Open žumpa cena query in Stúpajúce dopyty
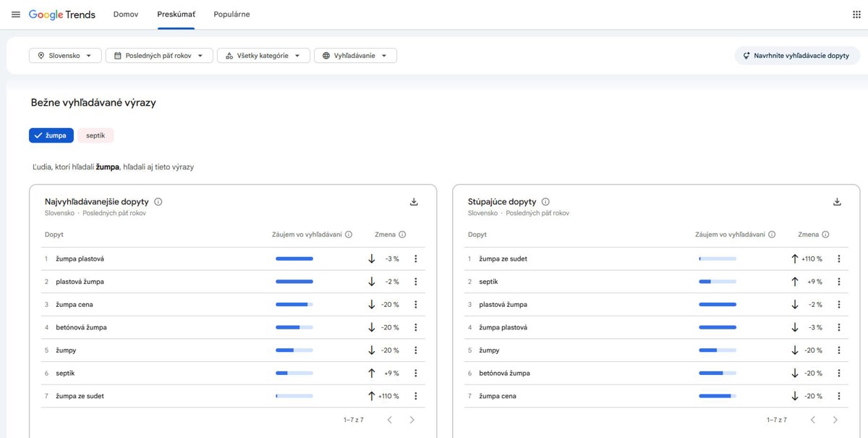The height and width of the screenshot is (438, 868). (498, 397)
